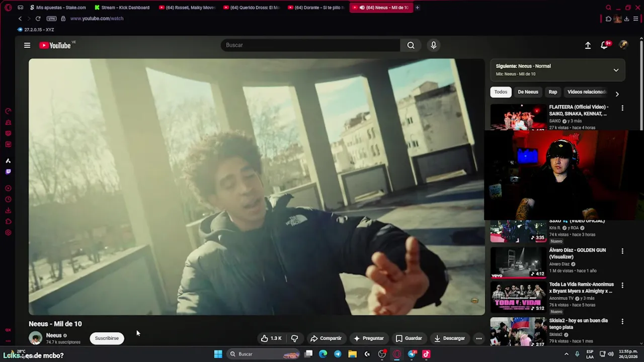The width and height of the screenshot is (644, 362).
Task: Click the search magnifier button on YouTube
Action: pos(411,45)
